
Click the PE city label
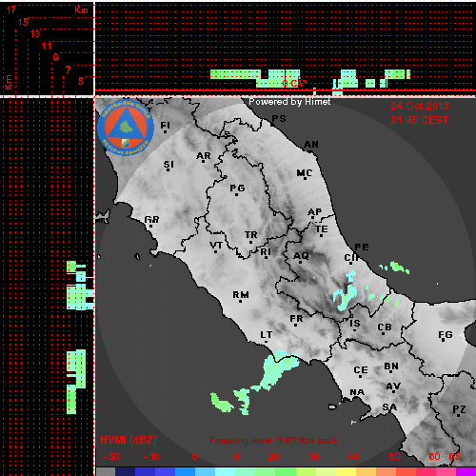click(362, 248)
